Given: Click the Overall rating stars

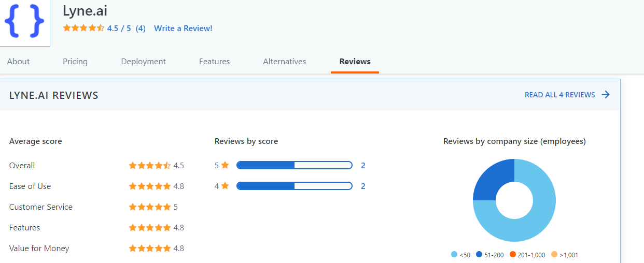Looking at the screenshot, I should click(x=149, y=166).
